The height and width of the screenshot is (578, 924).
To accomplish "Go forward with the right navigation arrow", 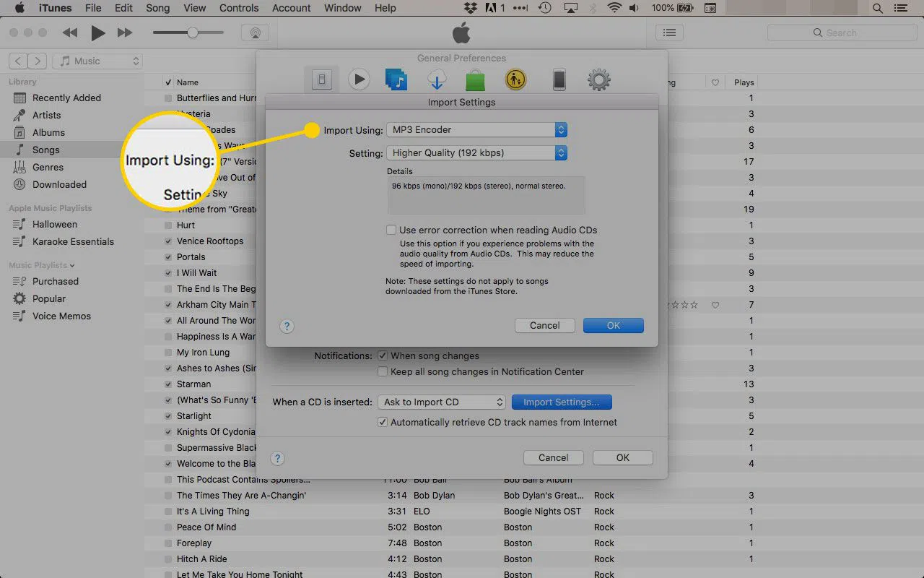I will pos(38,61).
